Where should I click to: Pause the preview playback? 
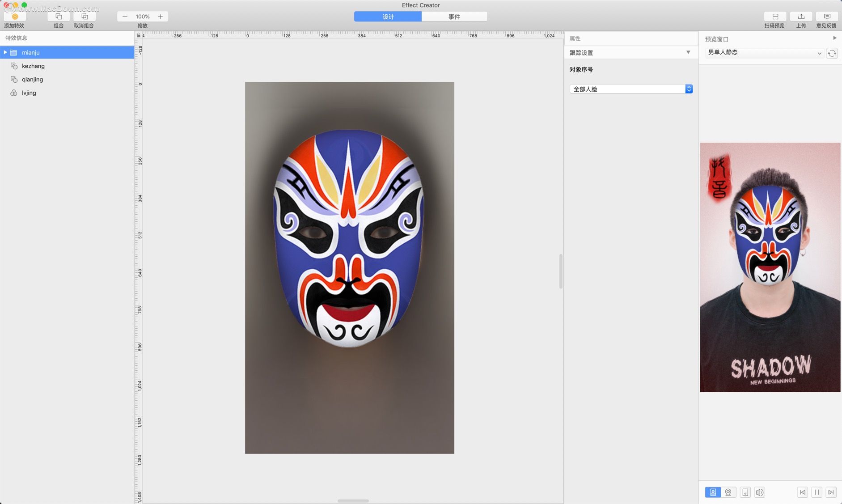817,492
